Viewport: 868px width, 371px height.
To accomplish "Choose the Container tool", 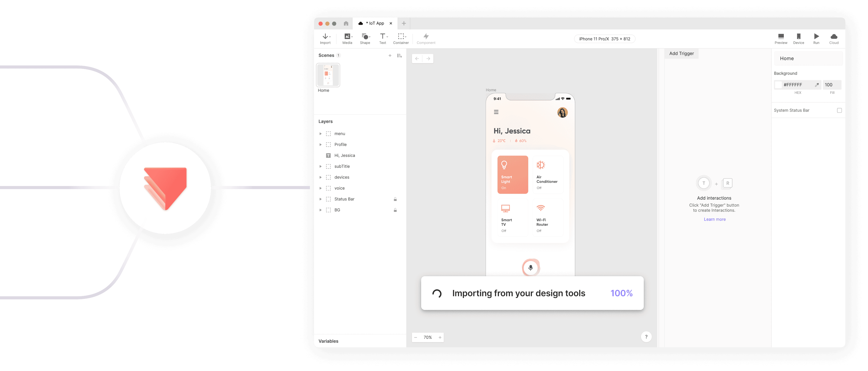I will pyautogui.click(x=401, y=36).
